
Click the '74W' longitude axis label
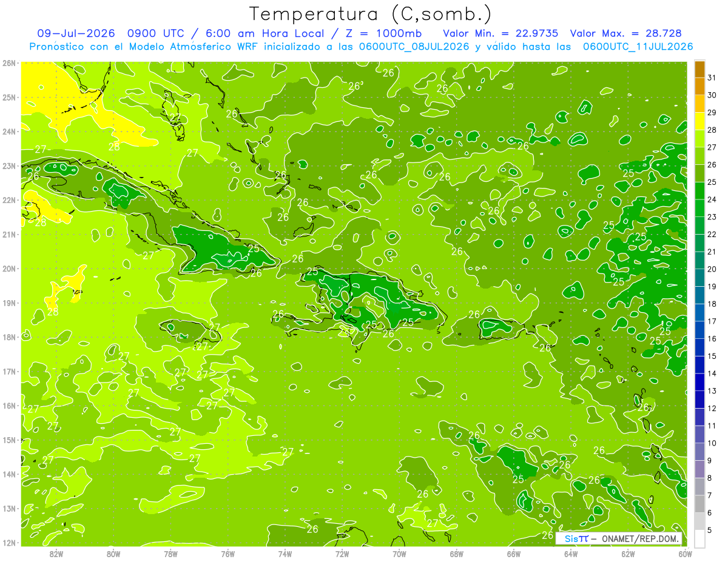click(285, 554)
